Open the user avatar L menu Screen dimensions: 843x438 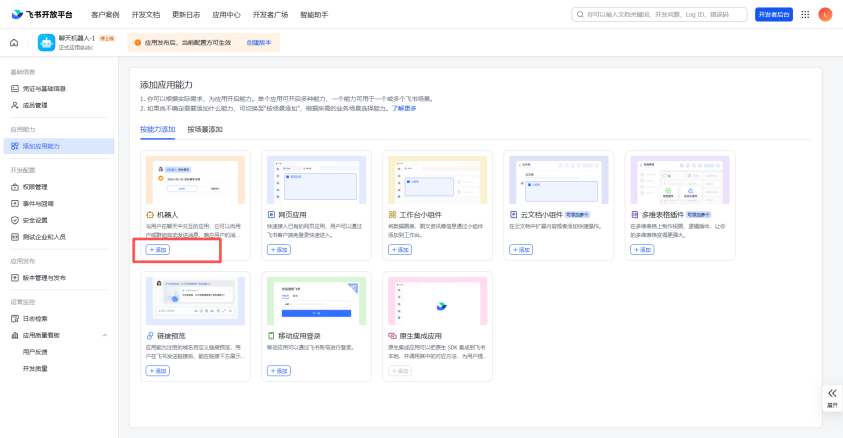[825, 15]
